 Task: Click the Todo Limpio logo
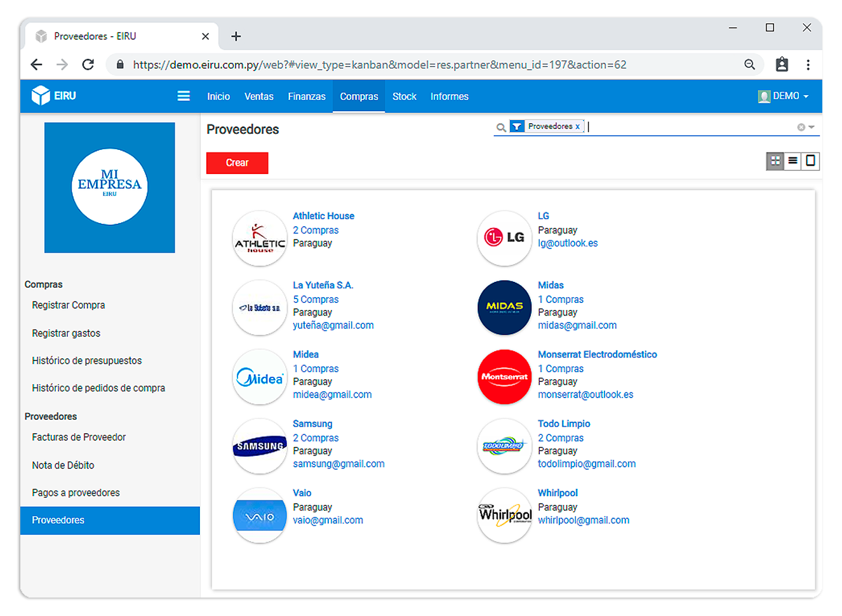click(x=505, y=446)
